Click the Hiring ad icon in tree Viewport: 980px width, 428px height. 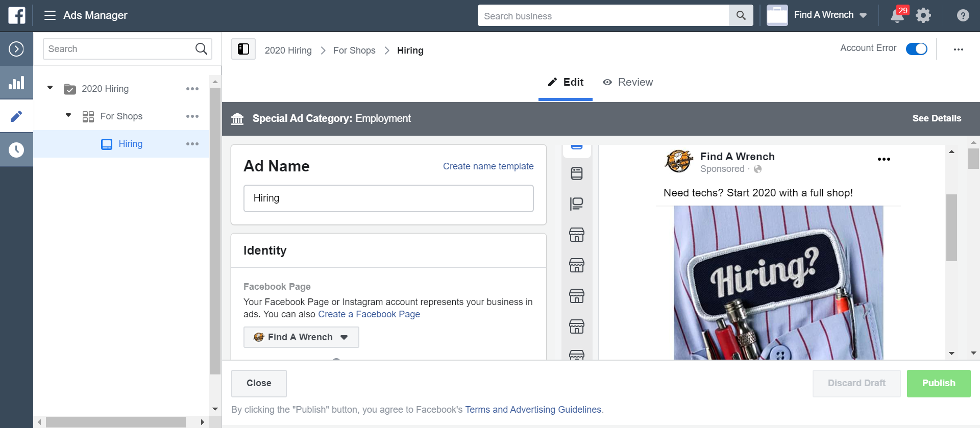107,144
